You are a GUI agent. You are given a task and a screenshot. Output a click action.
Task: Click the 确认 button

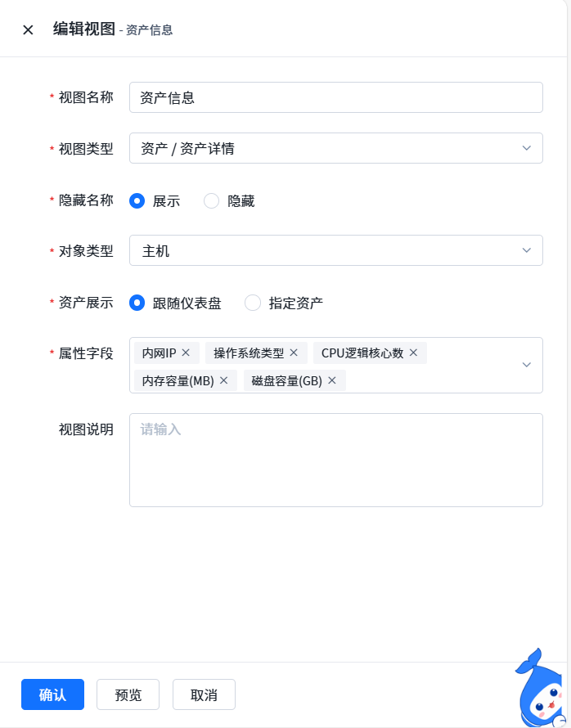pos(52,694)
